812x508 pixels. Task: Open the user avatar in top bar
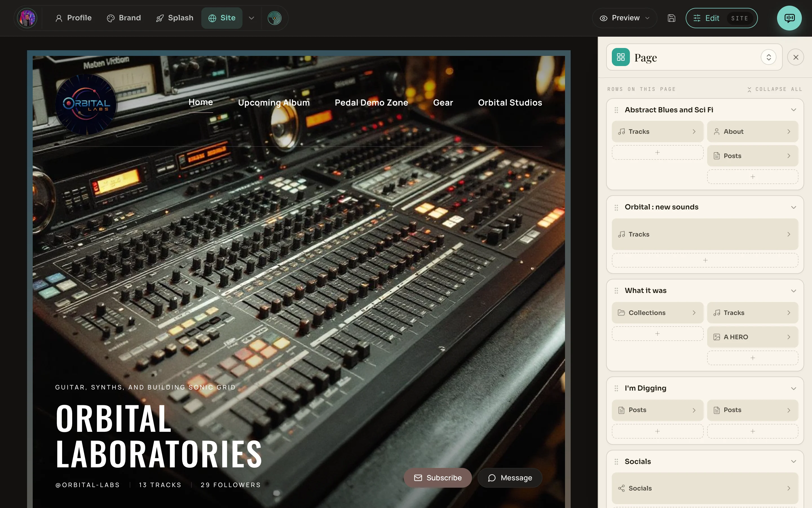(x=27, y=18)
